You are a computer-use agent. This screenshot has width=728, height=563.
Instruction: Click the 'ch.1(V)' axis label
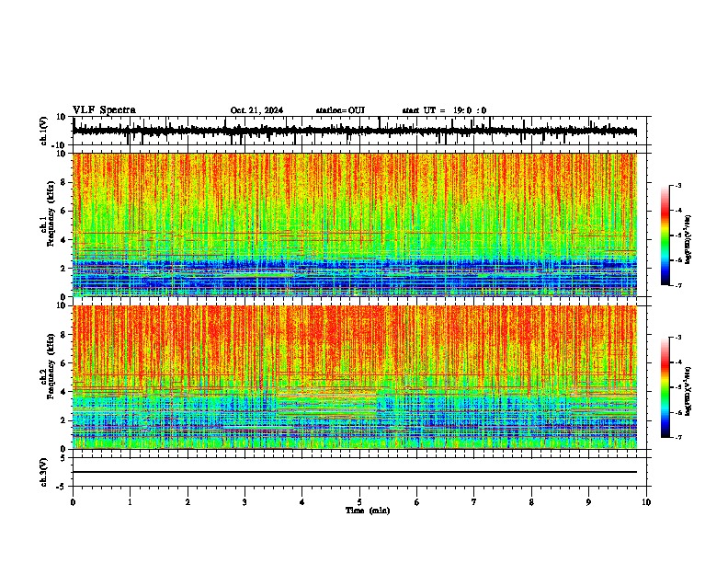(43, 131)
